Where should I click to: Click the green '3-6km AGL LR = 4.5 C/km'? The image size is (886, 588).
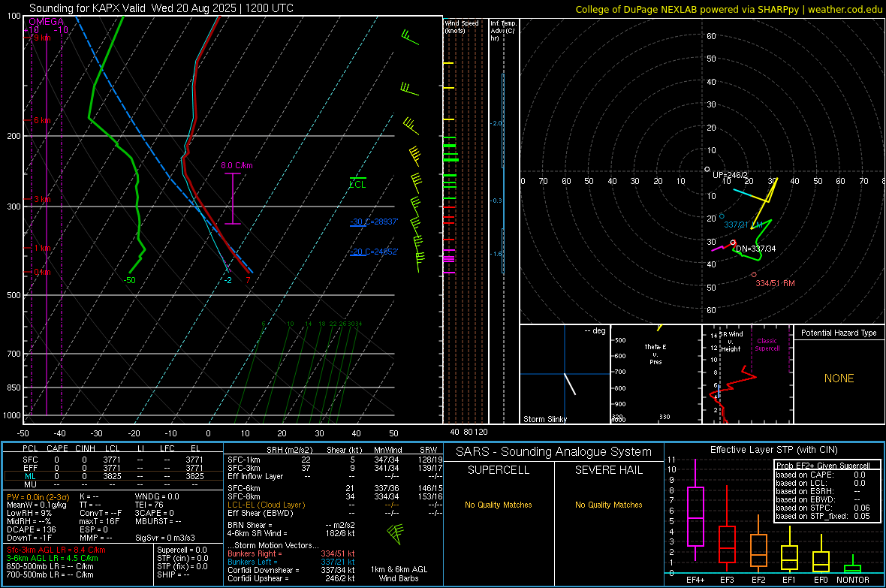[x=52, y=558]
